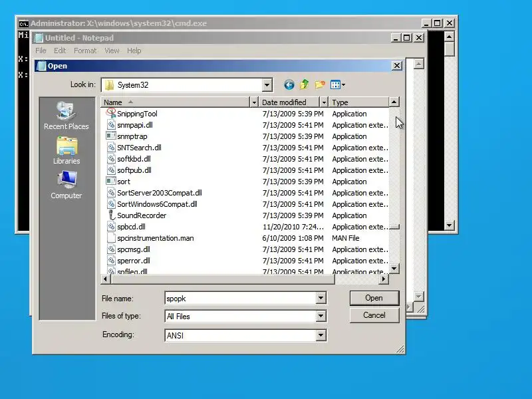This screenshot has height=399, width=532.
Task: Sort by Name column header
Action: coord(176,102)
